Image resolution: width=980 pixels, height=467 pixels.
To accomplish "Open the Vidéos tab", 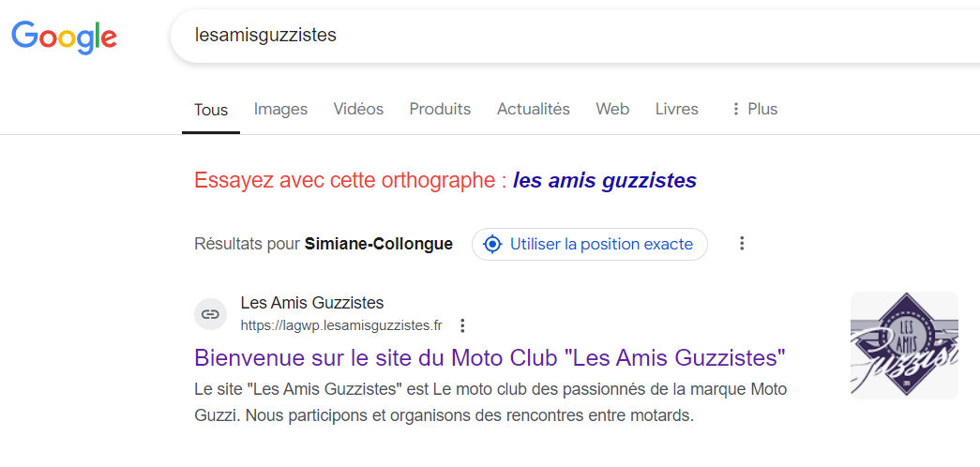I will (x=358, y=109).
